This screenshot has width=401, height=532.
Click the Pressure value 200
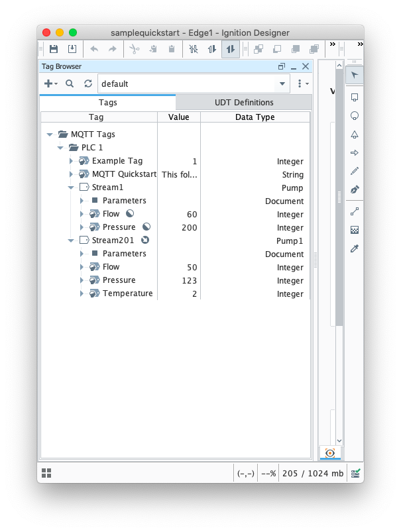click(189, 228)
